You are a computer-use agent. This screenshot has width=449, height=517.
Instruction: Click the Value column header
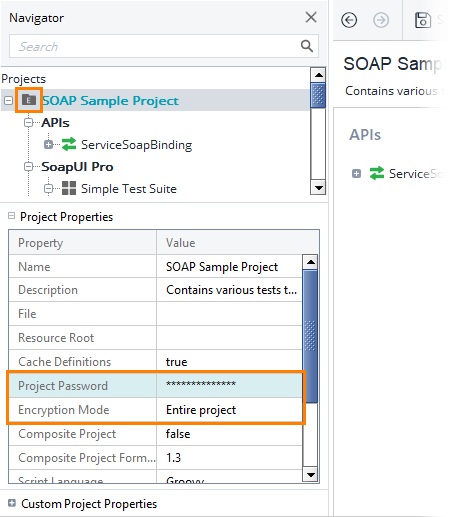click(238, 242)
